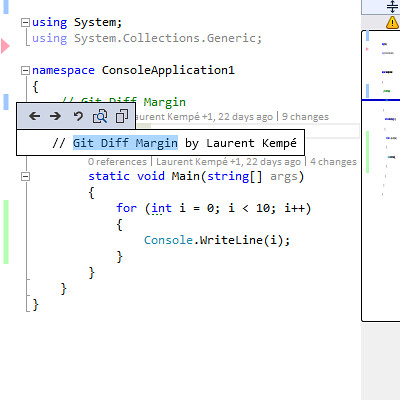Viewport: 400px width, 400px height.
Task: Click blue modified margin bar beside comment line
Action: coord(6,102)
